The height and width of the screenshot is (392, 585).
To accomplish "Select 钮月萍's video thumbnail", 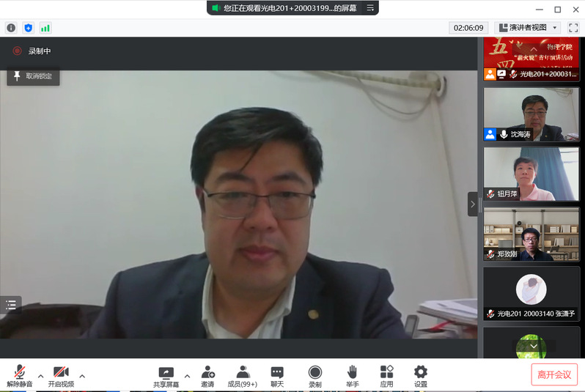I will point(531,174).
